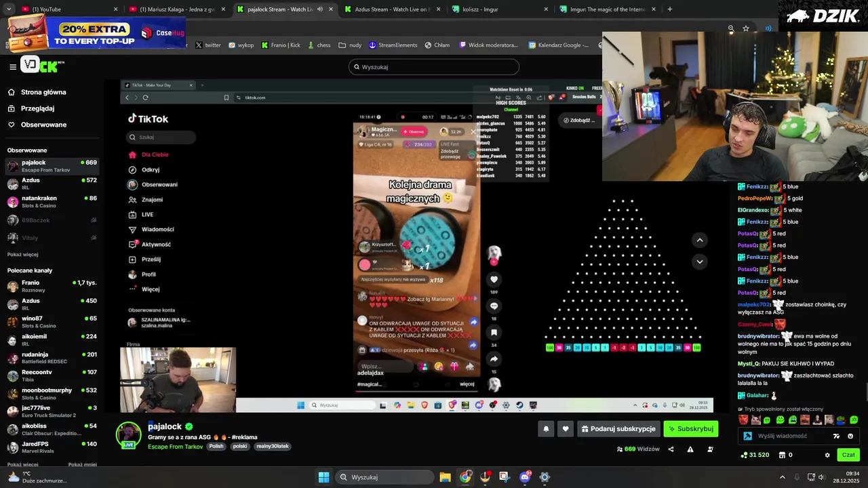Open 'Przeglądaj' in the Kick sidebar

tap(38, 108)
